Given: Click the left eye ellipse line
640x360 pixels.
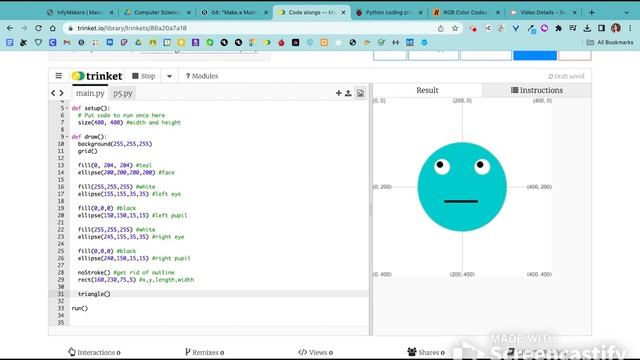Looking at the screenshot, I should tap(129, 194).
